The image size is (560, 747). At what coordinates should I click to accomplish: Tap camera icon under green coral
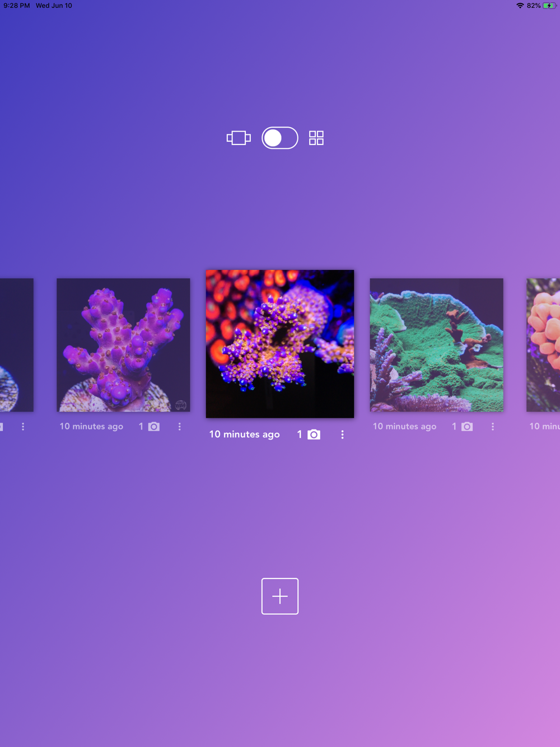[467, 427]
